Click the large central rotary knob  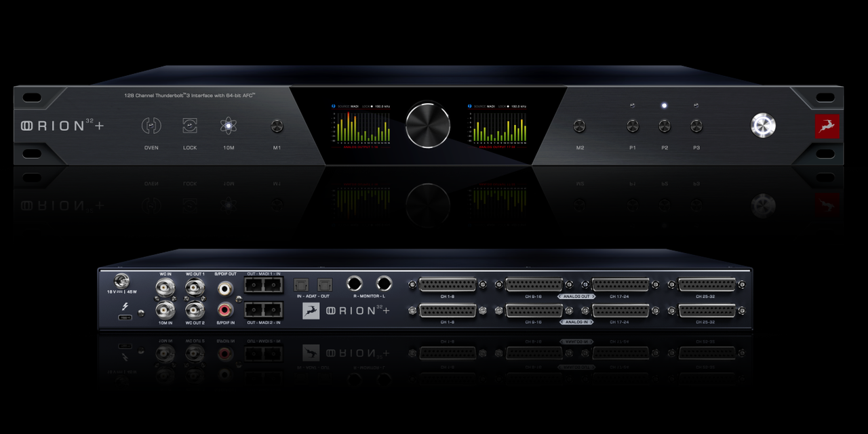428,125
